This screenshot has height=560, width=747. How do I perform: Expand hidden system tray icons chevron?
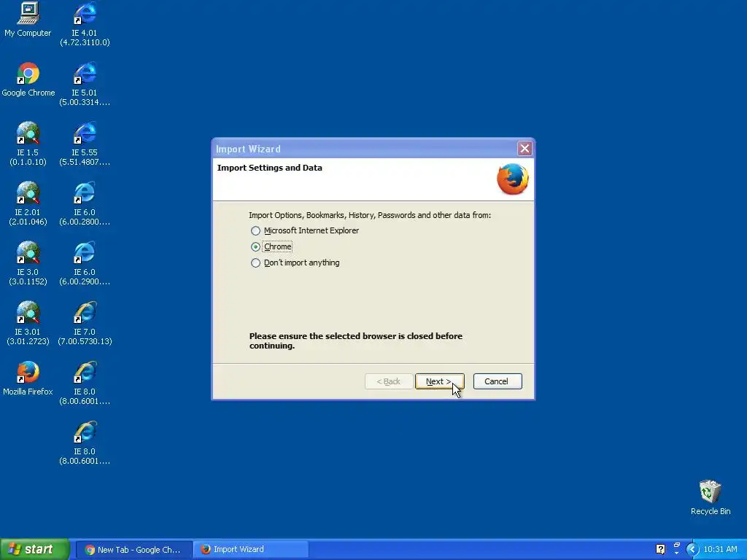[692, 550]
